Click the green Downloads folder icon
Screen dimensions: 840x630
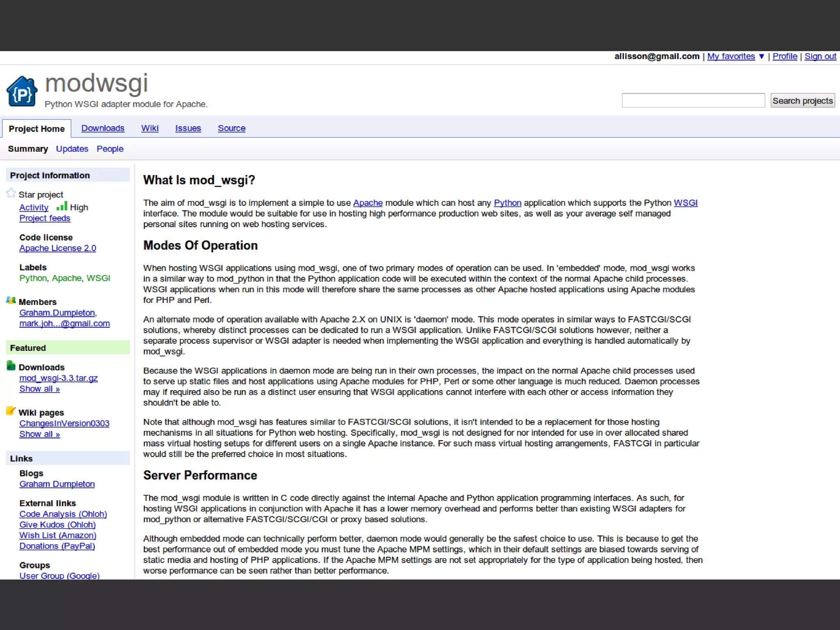pos(11,366)
